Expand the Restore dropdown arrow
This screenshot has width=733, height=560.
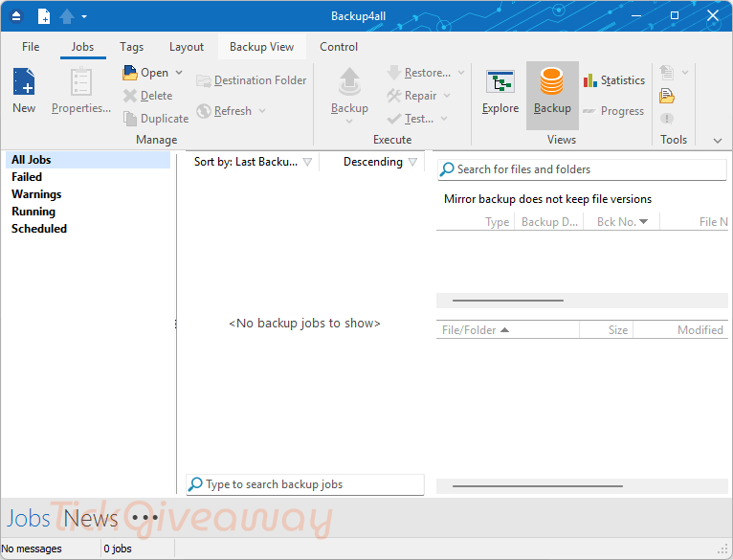(461, 73)
